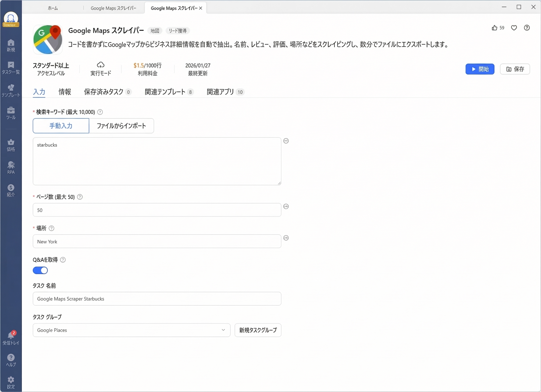Screen dimensions: 541x392
Task: Open the ヘルプ sidebar icon
Action: pos(11,360)
